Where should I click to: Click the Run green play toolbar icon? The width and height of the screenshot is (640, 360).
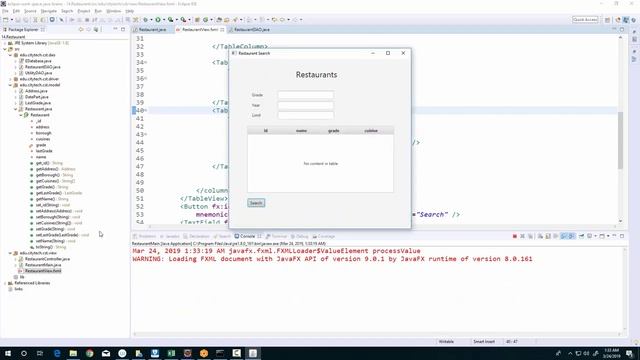(158, 20)
